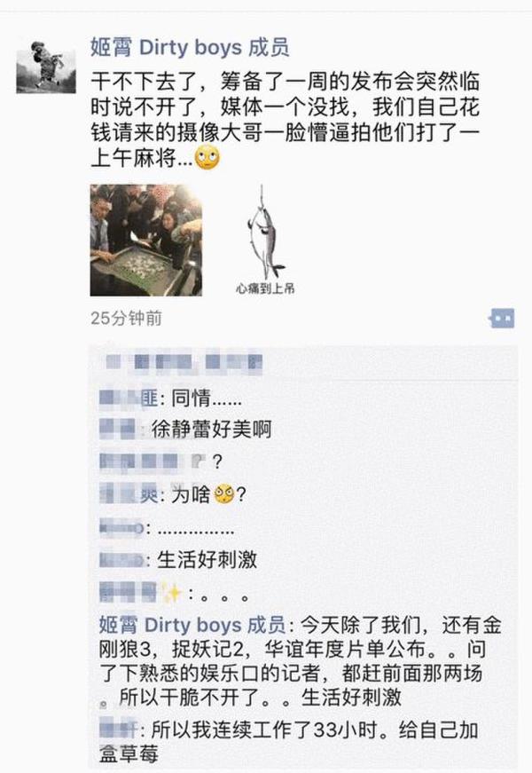Viewport: 532px width, 773px height.
Task: Select the comment 徐静蕾好美啊
Action: (185, 429)
